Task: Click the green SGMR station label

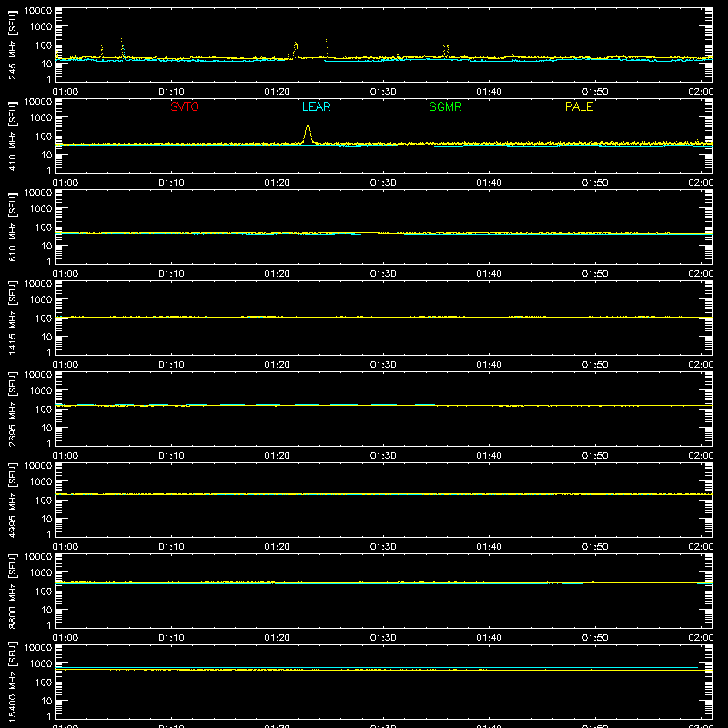Action: pyautogui.click(x=445, y=106)
